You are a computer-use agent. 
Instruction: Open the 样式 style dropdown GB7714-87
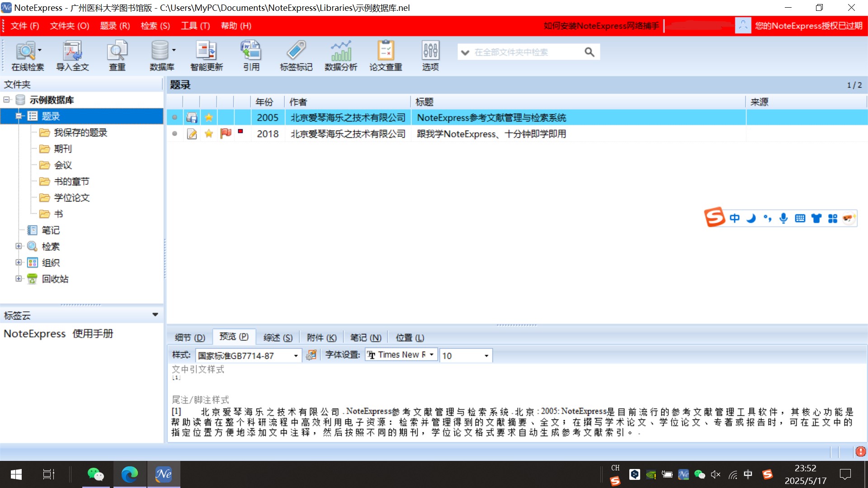(296, 356)
